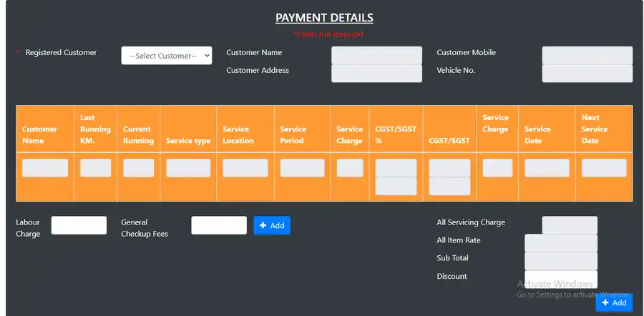Click the Service type table input
Image resolution: width=644 pixels, height=316 pixels.
pos(188,168)
